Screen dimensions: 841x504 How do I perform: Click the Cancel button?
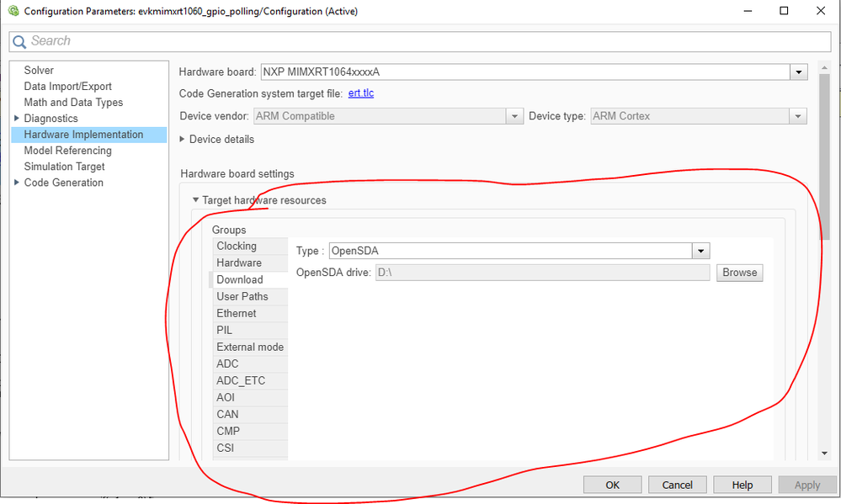(678, 485)
